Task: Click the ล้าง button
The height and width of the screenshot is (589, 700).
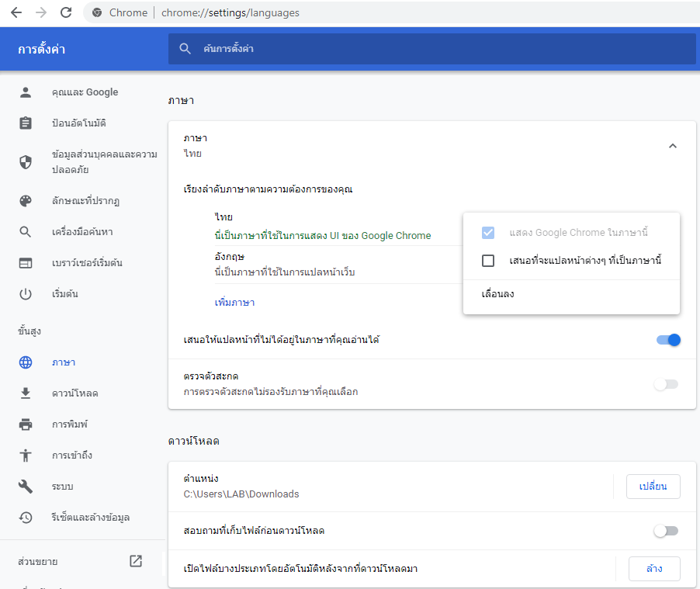Action: (x=654, y=569)
